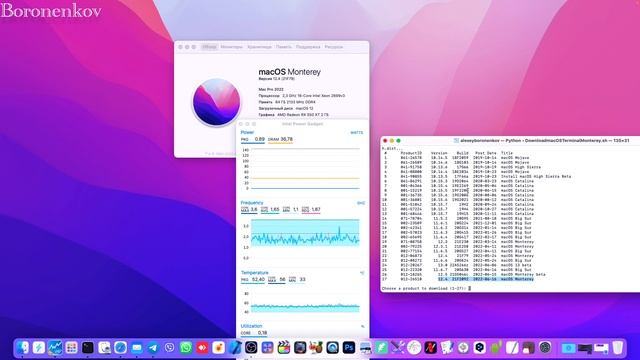Image resolution: width=640 pixels, height=360 pixels.
Task: Click the highlighted row 27 macOS Monterey in Terminal
Action: coord(486,279)
